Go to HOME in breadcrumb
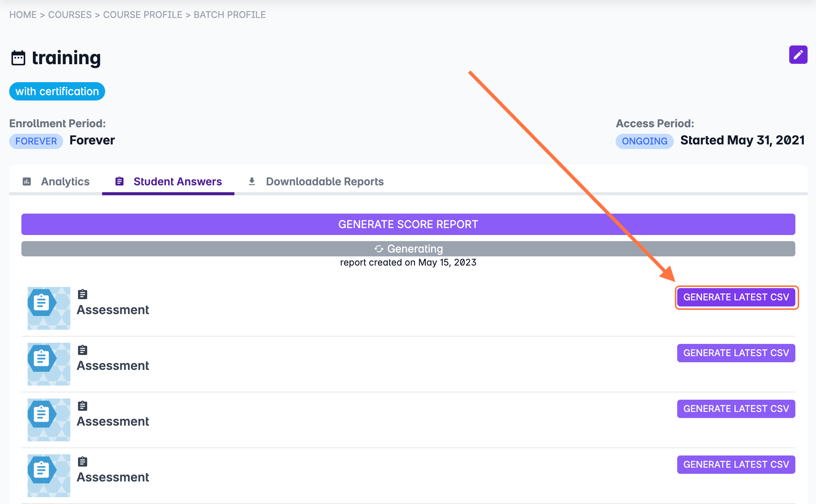The height and width of the screenshot is (504, 816). 23,15
